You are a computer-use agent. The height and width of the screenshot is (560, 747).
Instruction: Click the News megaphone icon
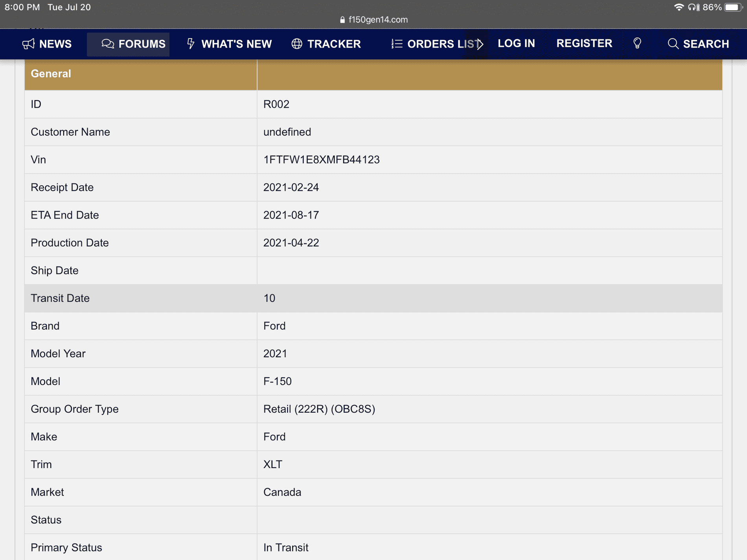[x=28, y=44]
